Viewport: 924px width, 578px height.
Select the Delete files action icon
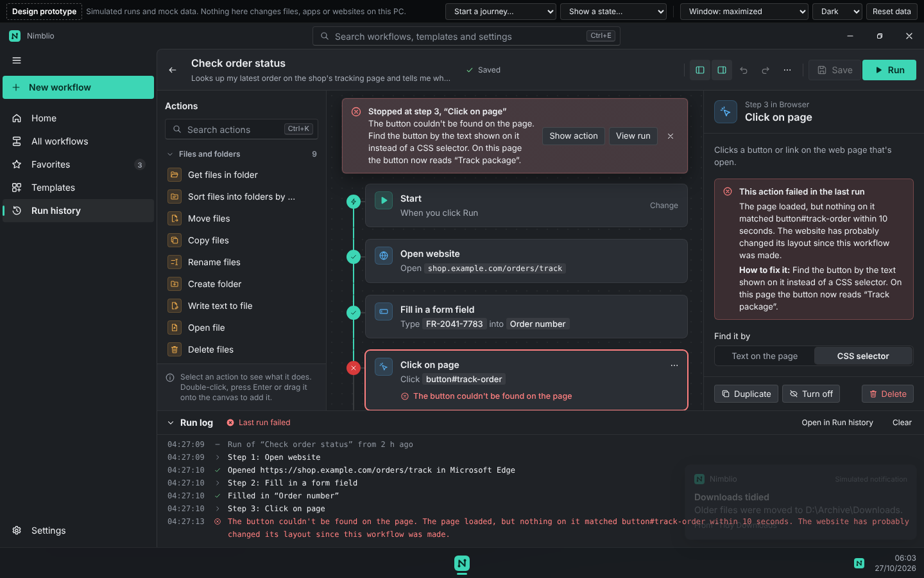(175, 349)
